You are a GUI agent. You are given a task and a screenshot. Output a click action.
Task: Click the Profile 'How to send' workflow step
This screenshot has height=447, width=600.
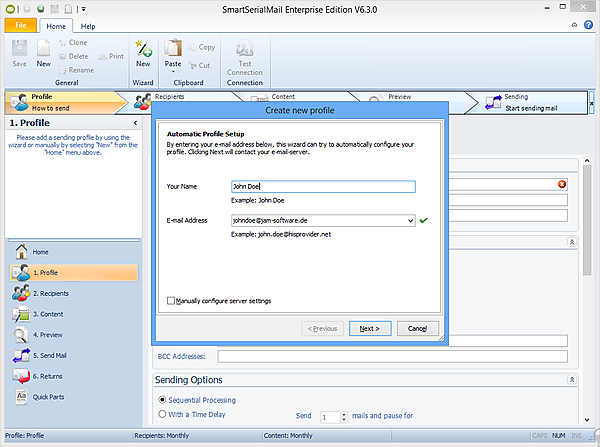pyautogui.click(x=65, y=103)
